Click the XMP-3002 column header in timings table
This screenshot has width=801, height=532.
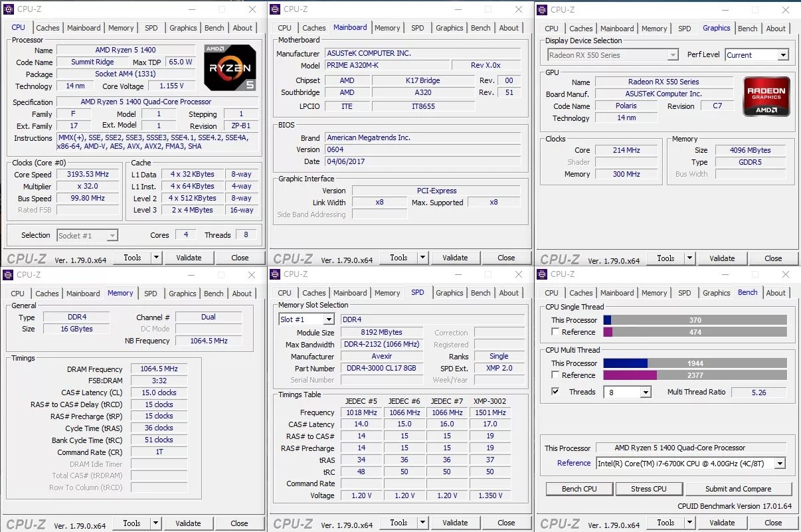pos(489,401)
